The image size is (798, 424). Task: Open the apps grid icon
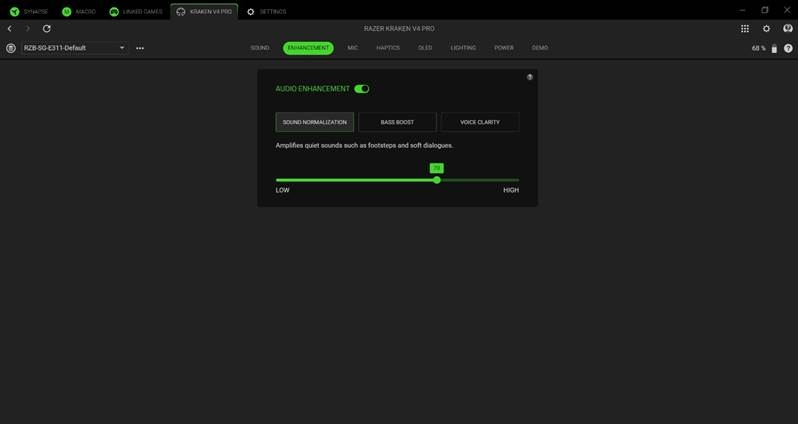(x=745, y=29)
